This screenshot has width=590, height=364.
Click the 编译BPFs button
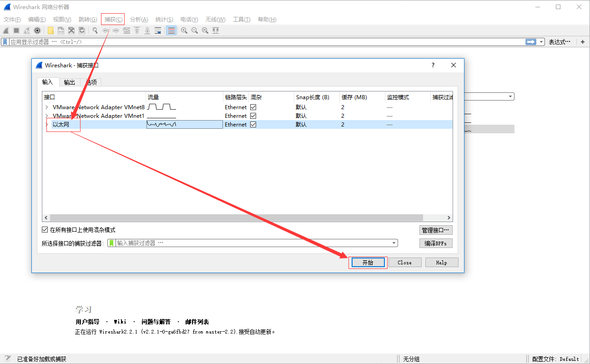pos(436,243)
